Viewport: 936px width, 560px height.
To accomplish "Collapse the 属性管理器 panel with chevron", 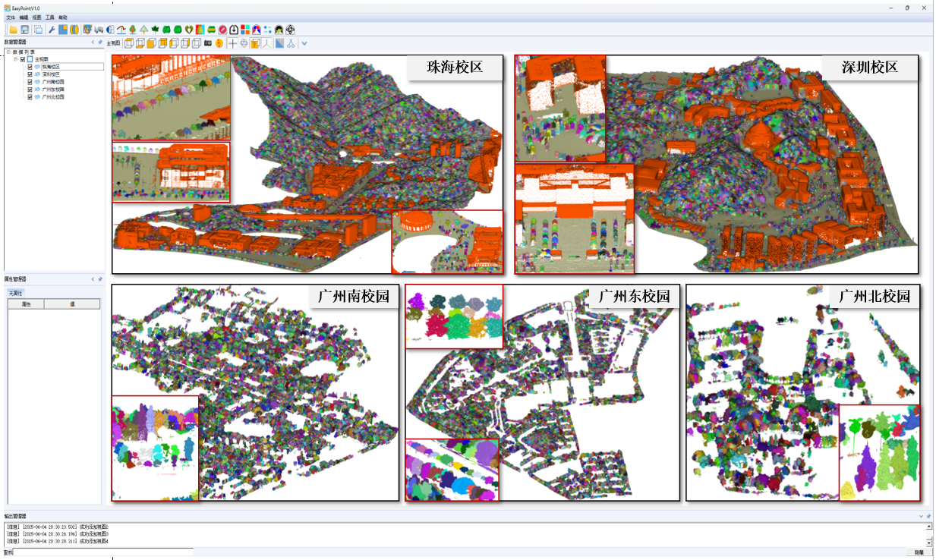I will (x=93, y=279).
